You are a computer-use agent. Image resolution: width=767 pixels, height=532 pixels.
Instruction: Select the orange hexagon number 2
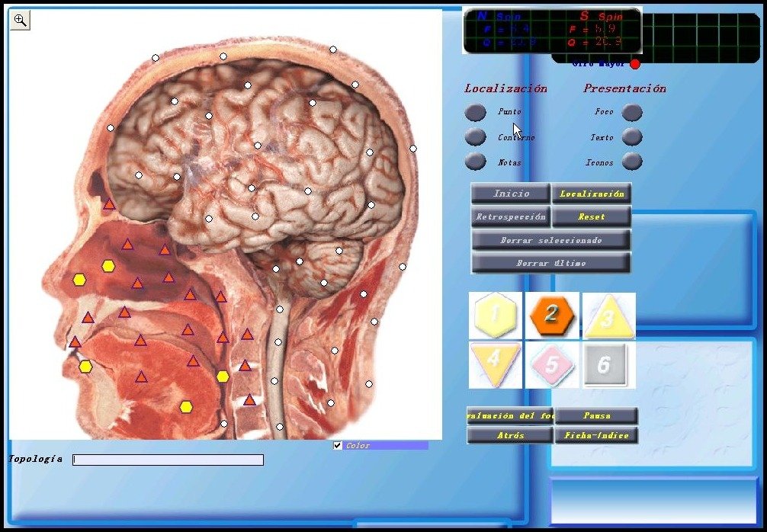point(552,315)
